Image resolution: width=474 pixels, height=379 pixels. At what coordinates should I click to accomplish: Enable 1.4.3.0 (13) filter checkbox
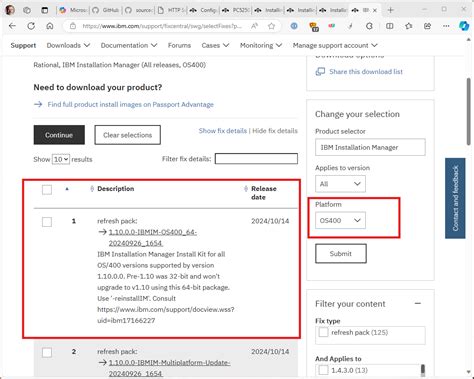tap(323, 370)
